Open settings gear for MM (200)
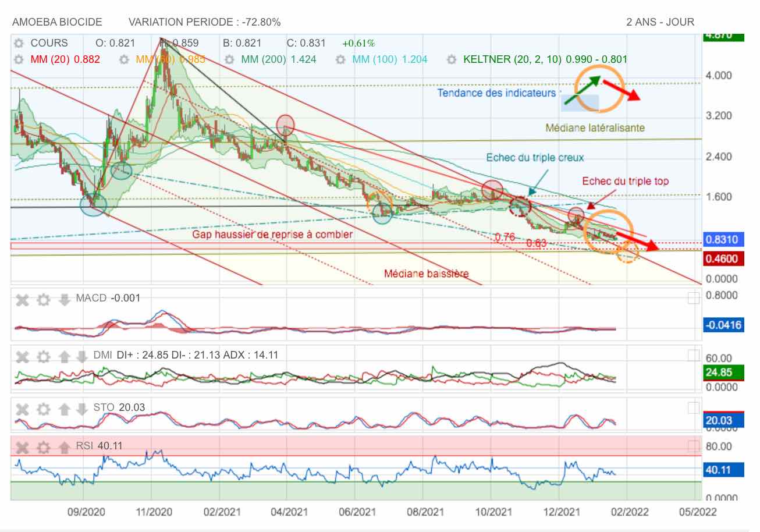This screenshot has width=760, height=532. (x=230, y=59)
